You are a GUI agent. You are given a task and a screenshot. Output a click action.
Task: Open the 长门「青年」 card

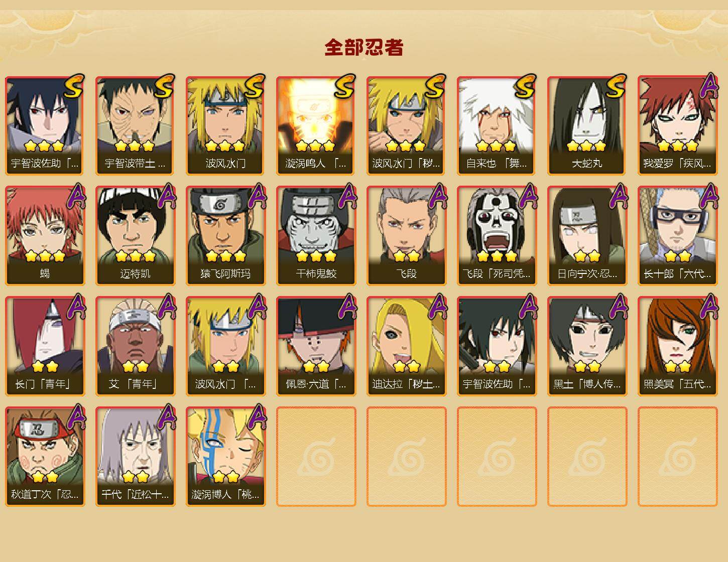tap(45, 346)
